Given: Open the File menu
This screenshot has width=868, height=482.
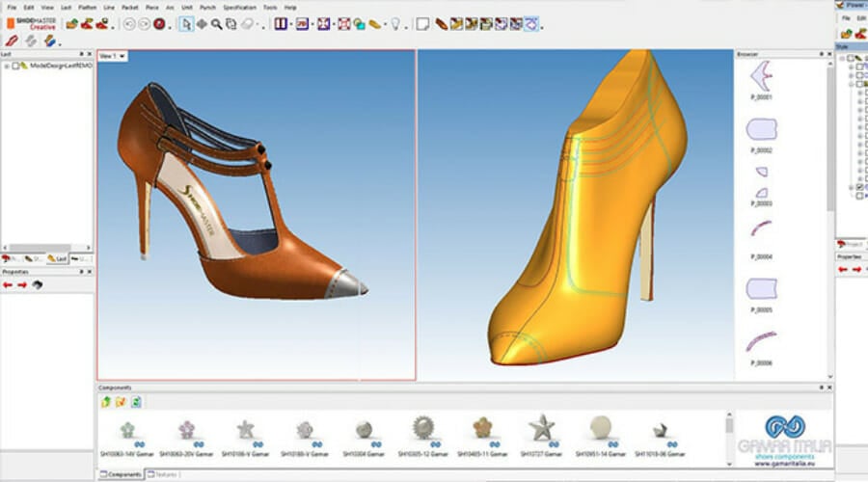Looking at the screenshot, I should tap(12, 7).
